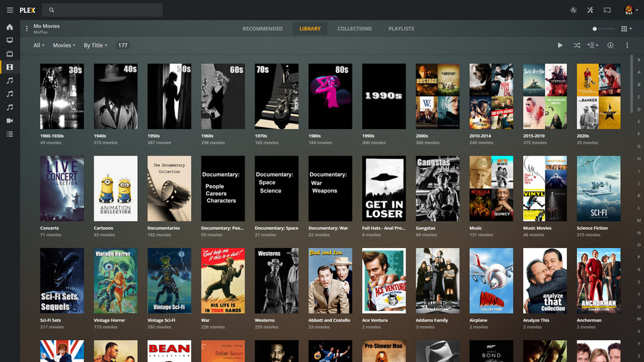The height and width of the screenshot is (362, 644).
Task: Open the Anchorman collection poster
Action: click(598, 281)
